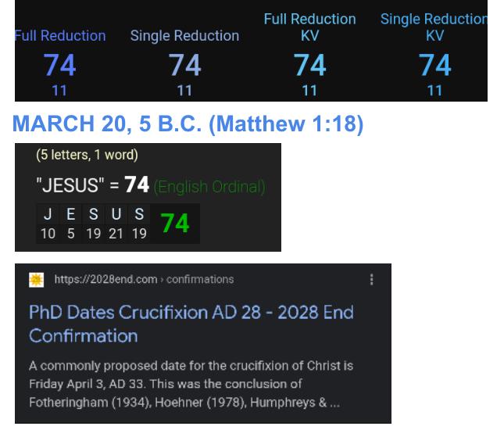Click the "MARCH 20, 5 B.C." heading
The width and height of the screenshot is (504, 437).
click(x=188, y=124)
